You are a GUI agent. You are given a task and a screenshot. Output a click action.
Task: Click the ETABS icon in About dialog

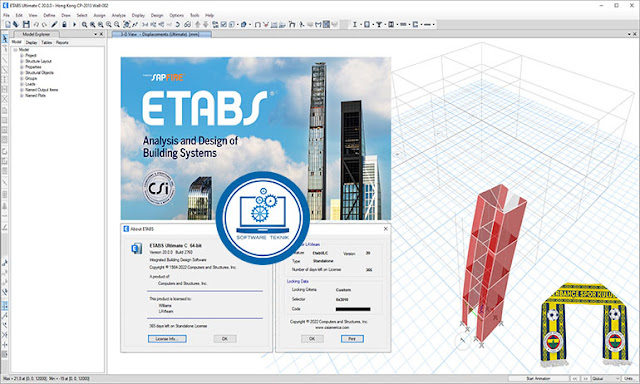pyautogui.click(x=136, y=248)
